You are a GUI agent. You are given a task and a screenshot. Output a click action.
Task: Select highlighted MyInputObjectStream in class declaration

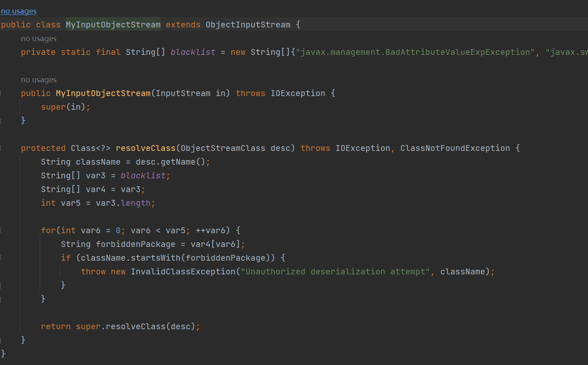[113, 25]
